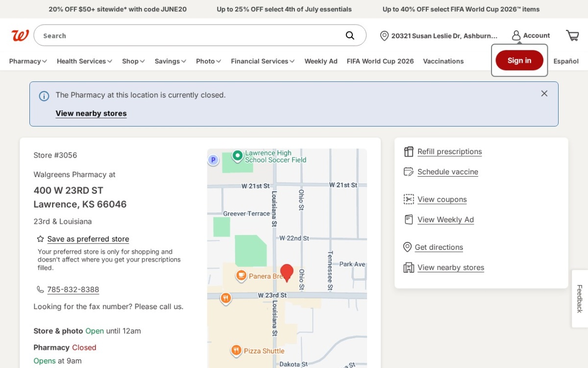Click Save as preferred store link
This screenshot has width=588, height=368.
(88, 239)
